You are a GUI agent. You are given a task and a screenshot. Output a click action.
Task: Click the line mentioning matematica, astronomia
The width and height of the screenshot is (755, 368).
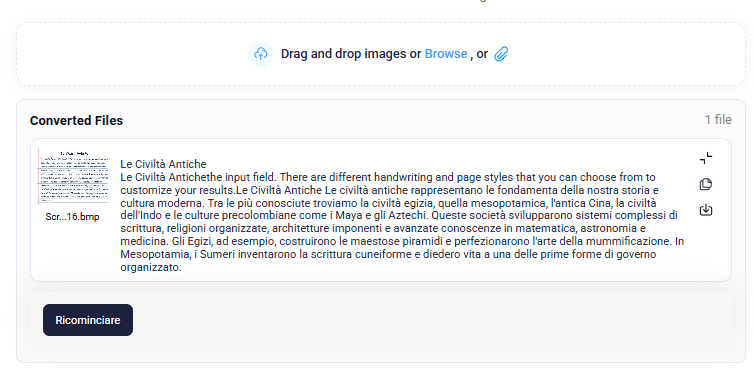click(x=383, y=228)
